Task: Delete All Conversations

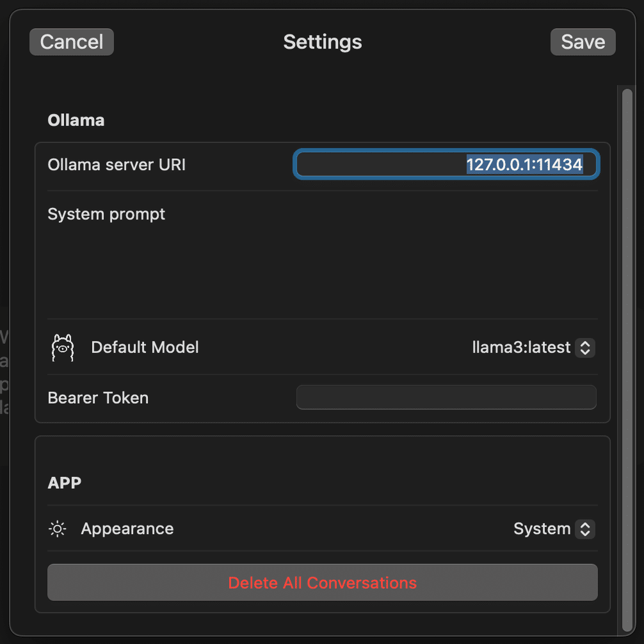Action: [x=322, y=583]
